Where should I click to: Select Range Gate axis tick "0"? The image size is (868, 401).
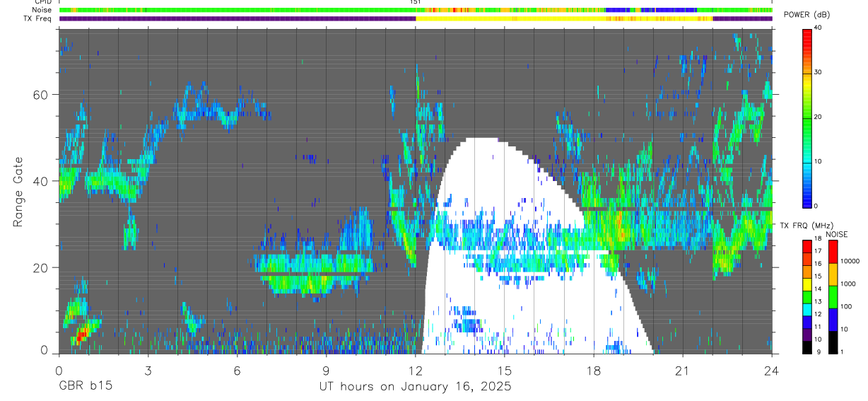click(x=45, y=350)
